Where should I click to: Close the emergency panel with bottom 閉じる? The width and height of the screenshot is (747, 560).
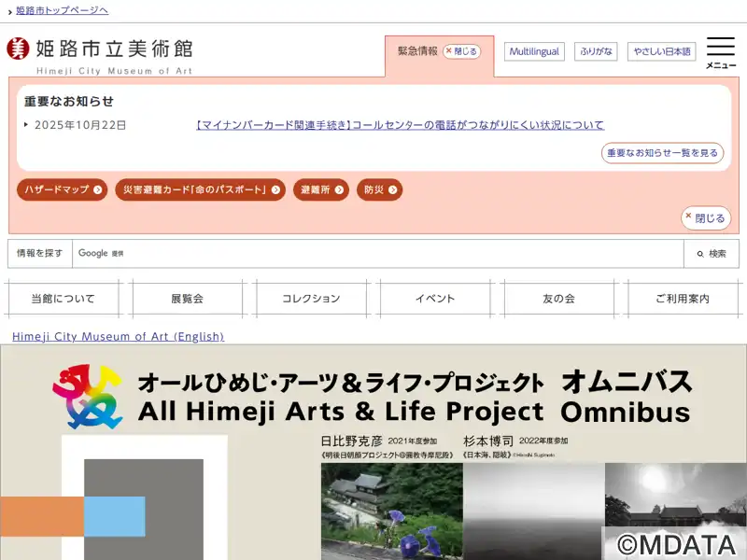pos(705,218)
